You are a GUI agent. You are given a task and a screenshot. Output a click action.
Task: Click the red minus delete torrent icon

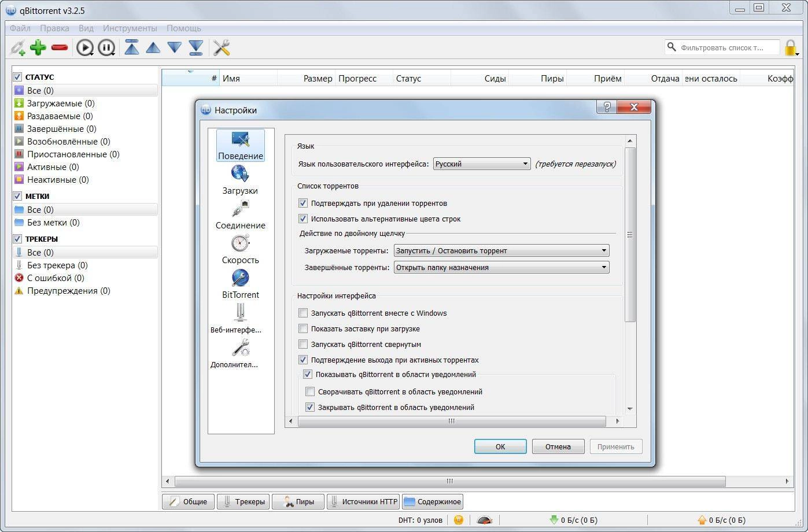(60, 48)
